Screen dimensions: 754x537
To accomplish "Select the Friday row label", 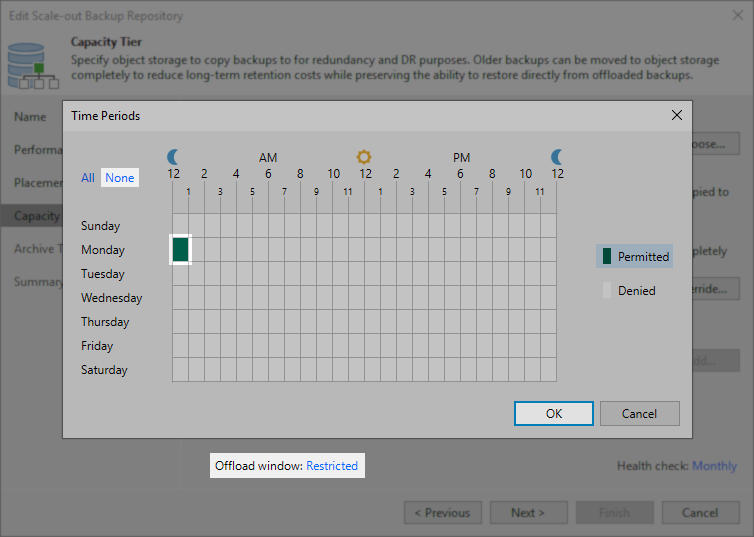I will pos(97,346).
